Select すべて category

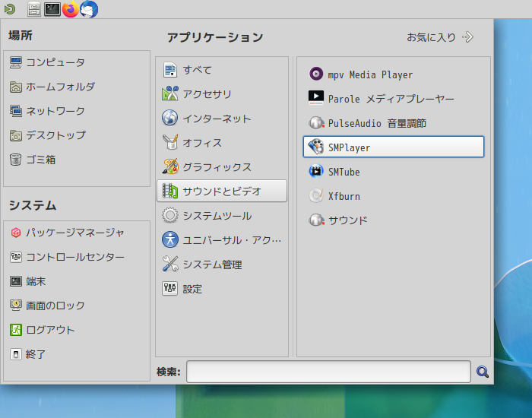pyautogui.click(x=222, y=70)
